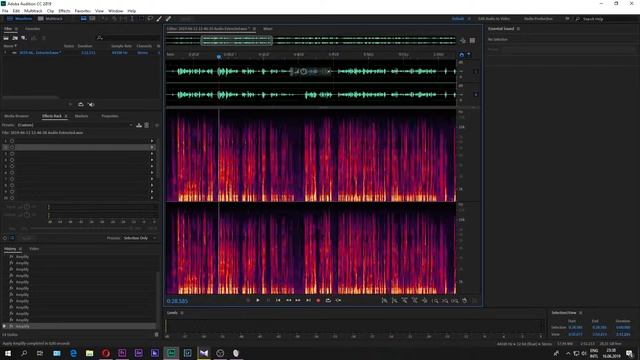Toggle Loop Playback in transport
The width and height of the screenshot is (640, 360).
pos(328,300)
